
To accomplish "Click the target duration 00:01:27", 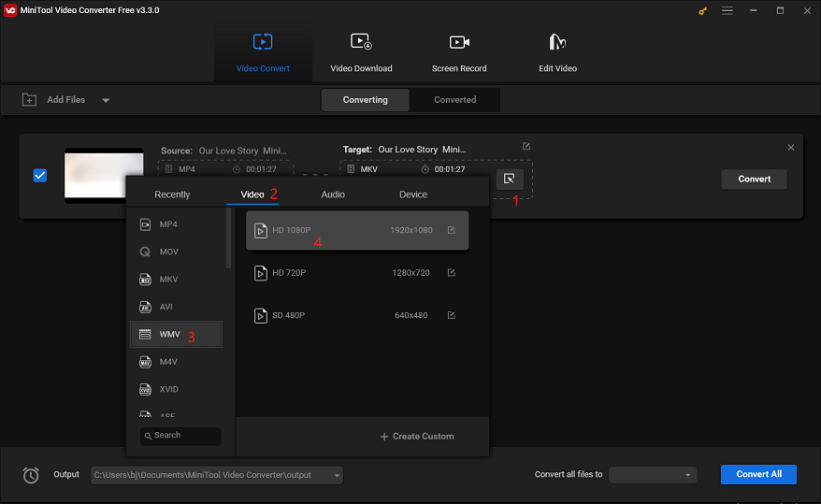I will pyautogui.click(x=450, y=169).
